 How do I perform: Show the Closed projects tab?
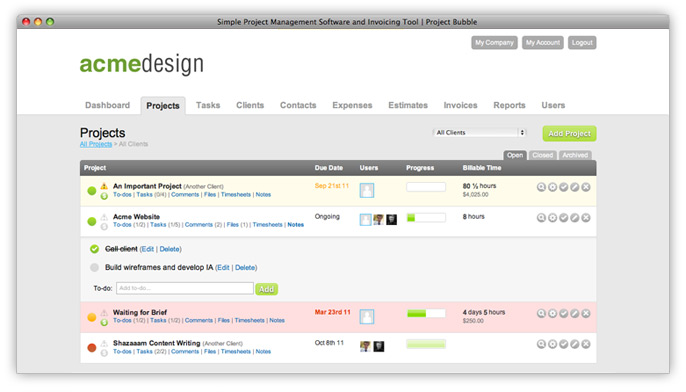coord(542,155)
